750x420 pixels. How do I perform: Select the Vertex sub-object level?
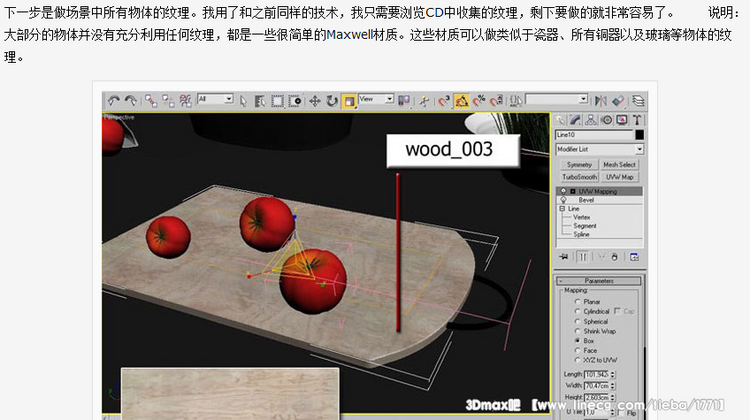tap(582, 217)
